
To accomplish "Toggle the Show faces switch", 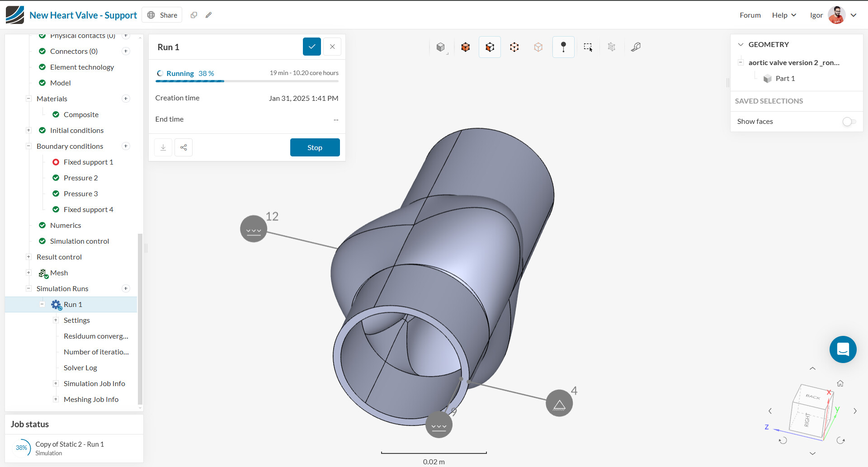I will coord(849,122).
